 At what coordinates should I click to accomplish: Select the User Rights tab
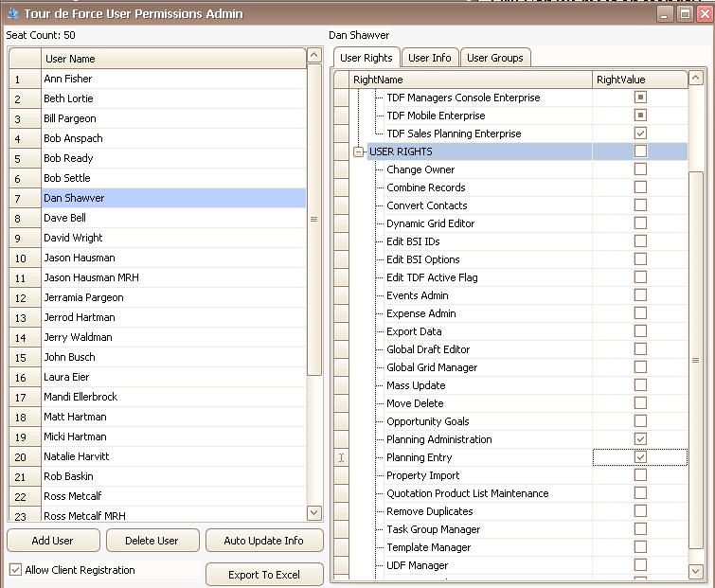pos(366,58)
